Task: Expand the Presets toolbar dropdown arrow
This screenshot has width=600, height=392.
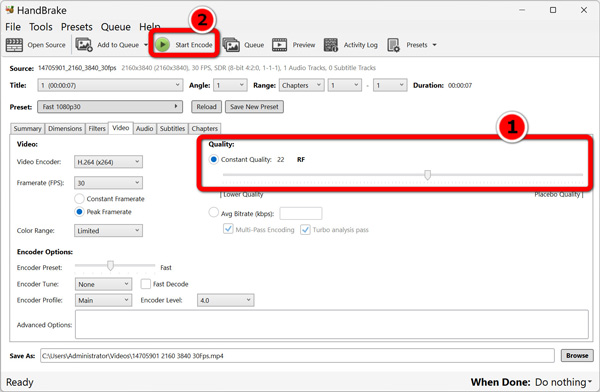Action: (x=434, y=45)
